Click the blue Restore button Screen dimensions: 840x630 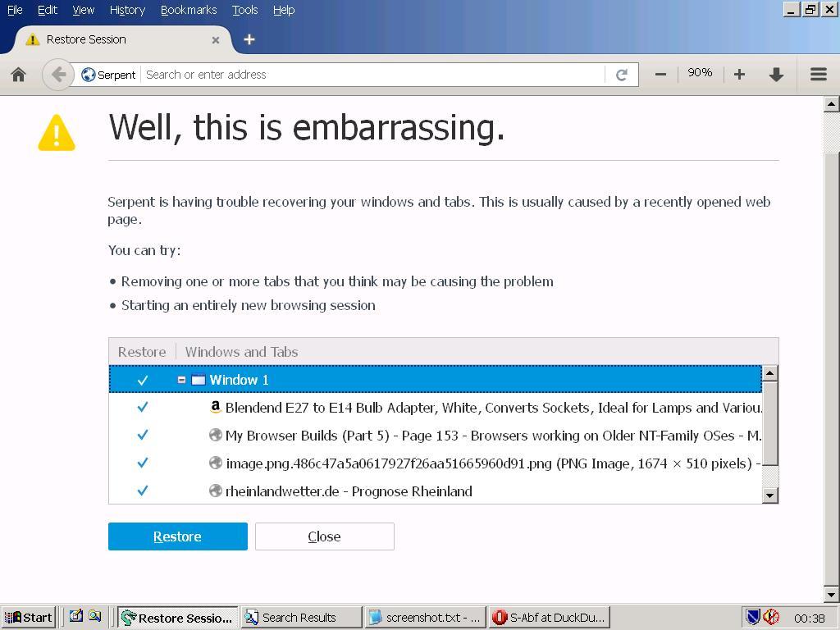click(x=178, y=536)
